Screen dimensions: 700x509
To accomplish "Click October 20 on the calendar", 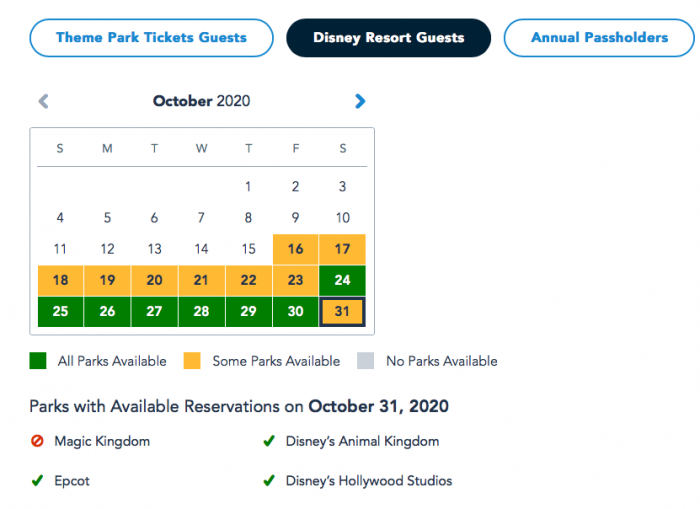I will click(x=154, y=280).
